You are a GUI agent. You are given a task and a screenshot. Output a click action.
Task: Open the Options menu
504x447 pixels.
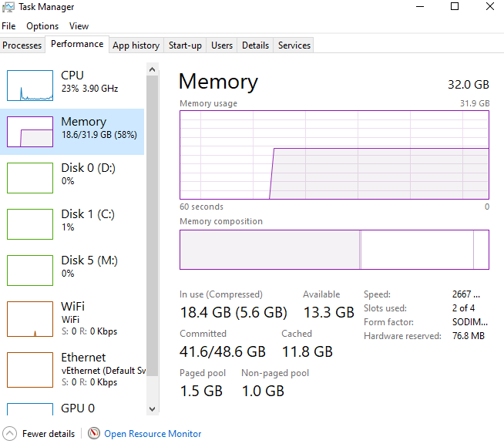42,26
